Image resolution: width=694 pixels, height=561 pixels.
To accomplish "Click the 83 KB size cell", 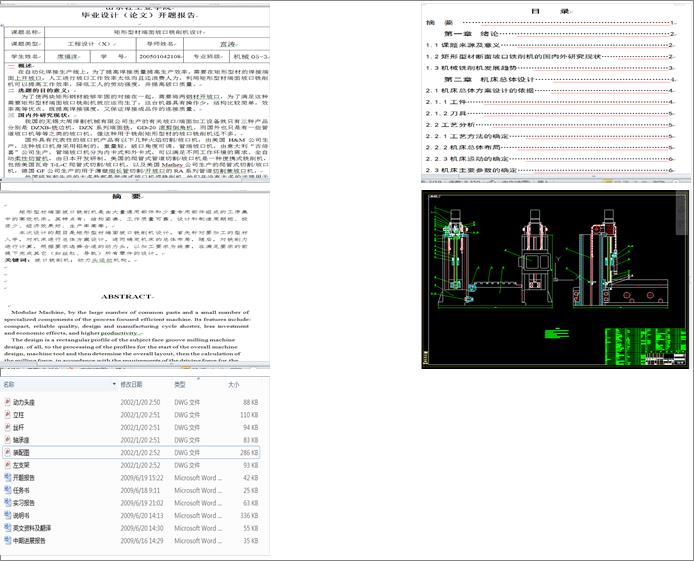I will click(251, 440).
